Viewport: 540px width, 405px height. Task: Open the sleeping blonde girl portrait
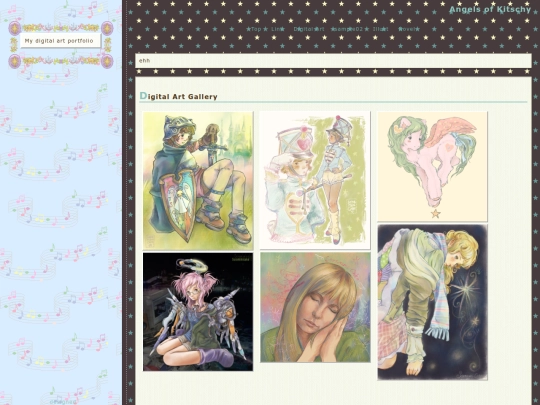(315, 307)
